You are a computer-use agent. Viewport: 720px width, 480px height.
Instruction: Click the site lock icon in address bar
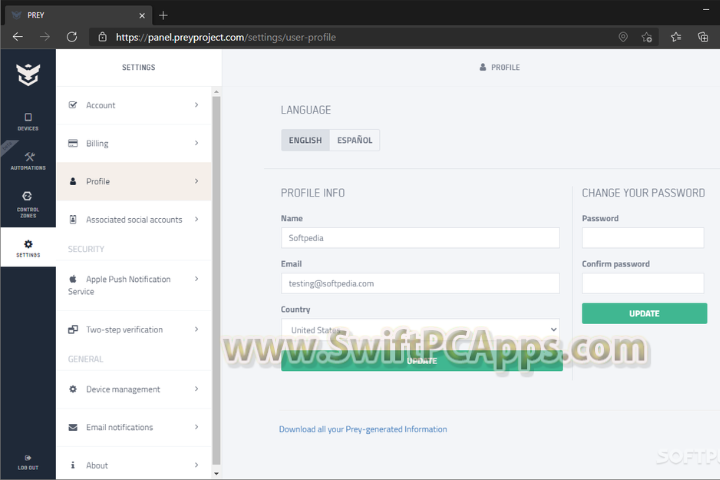pyautogui.click(x=103, y=37)
